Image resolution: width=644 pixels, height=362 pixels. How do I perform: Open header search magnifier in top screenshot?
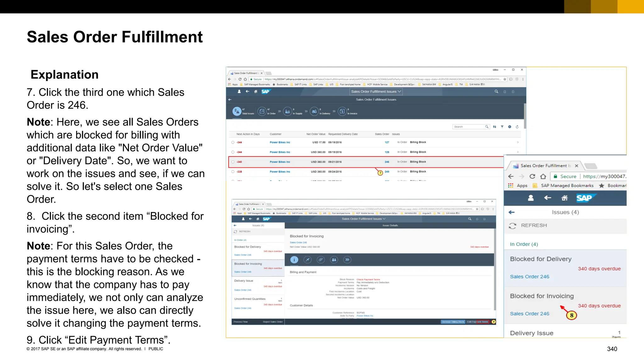496,91
